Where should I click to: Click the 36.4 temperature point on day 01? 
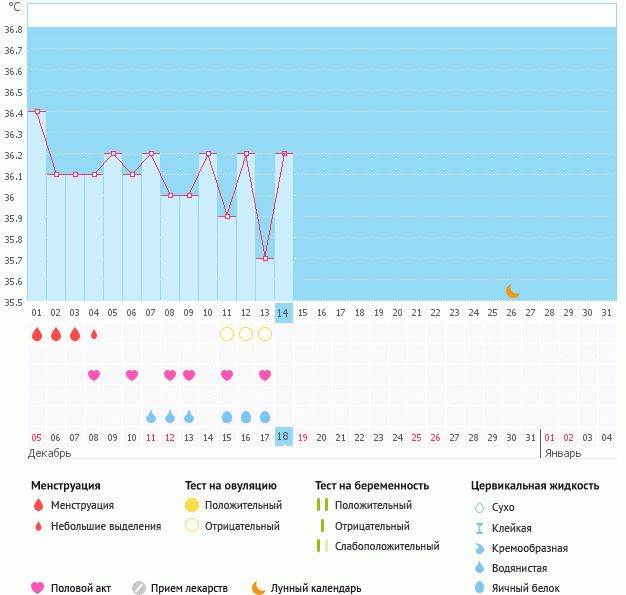[x=37, y=112]
